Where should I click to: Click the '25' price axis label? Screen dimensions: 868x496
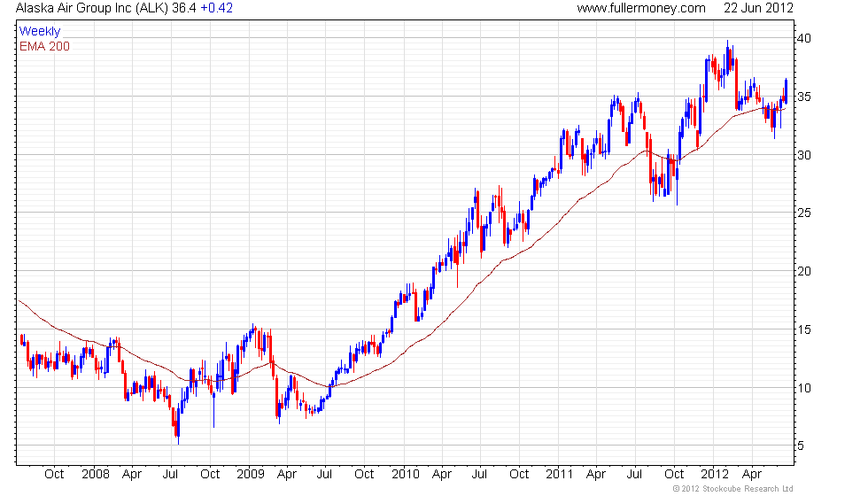pos(804,213)
